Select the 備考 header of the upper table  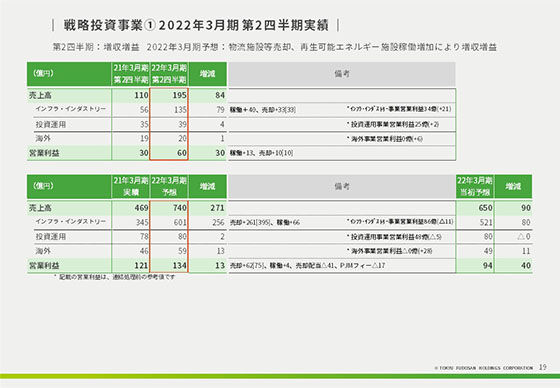click(342, 74)
